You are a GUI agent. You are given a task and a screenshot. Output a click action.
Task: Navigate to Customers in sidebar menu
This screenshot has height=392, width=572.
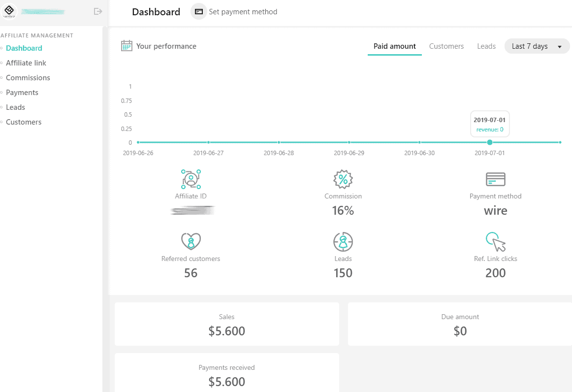tap(24, 122)
